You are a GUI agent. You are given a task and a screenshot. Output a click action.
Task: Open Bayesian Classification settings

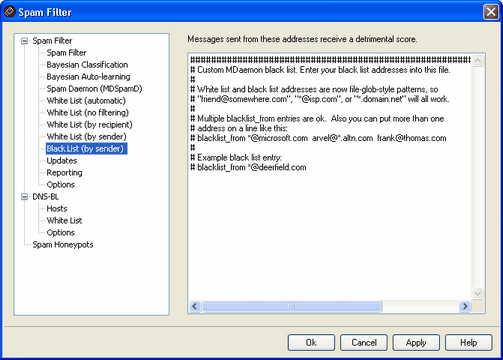coord(87,65)
